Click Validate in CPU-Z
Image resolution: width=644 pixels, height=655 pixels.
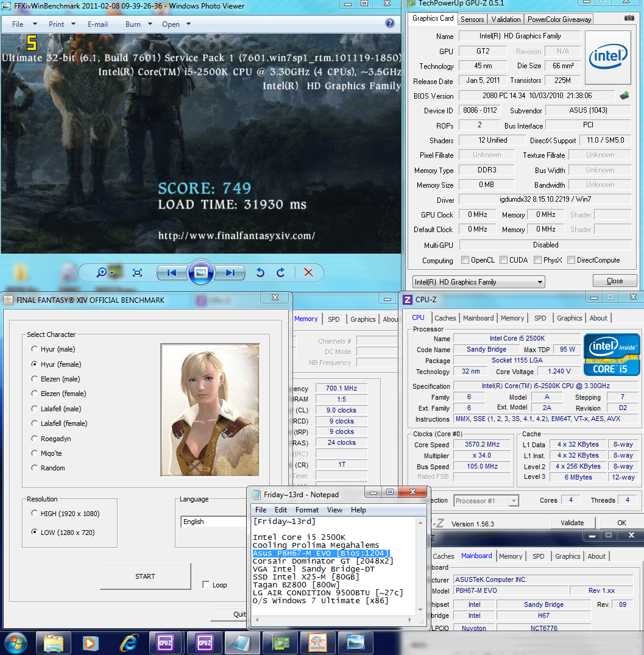pos(572,523)
